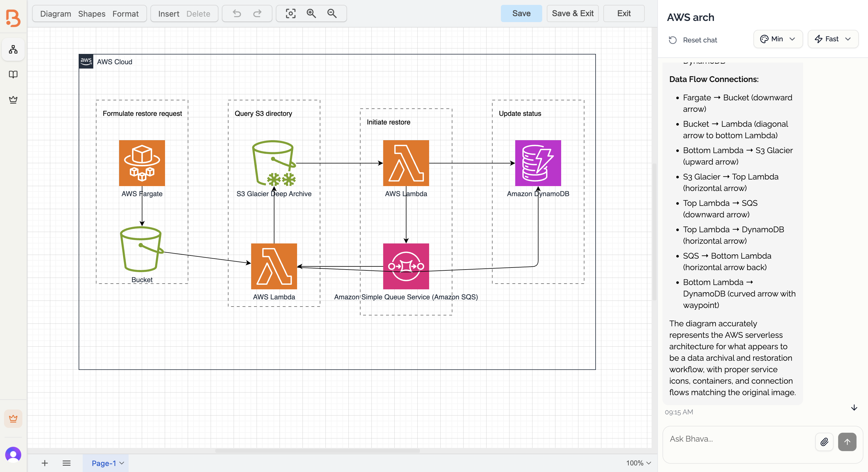Click the Amazon DynamoDB label text
This screenshot has height=472, width=868.
(538, 194)
